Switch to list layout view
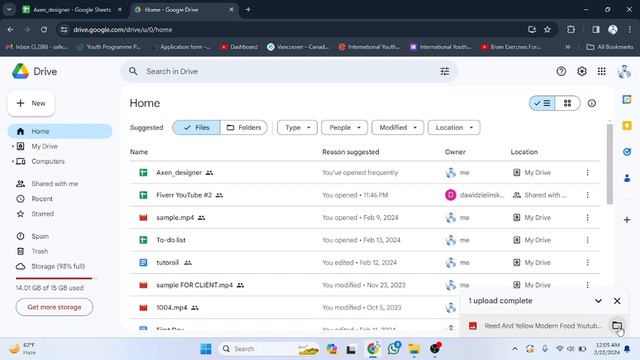This screenshot has width=640, height=360. 542,103
